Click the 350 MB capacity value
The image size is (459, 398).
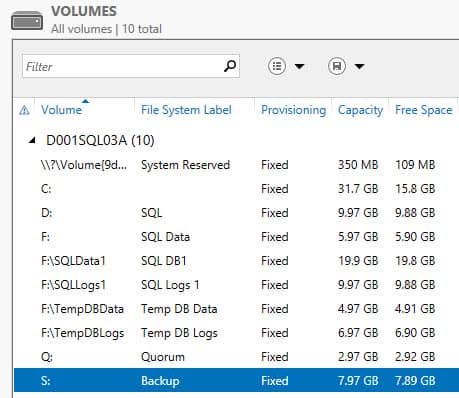358,165
